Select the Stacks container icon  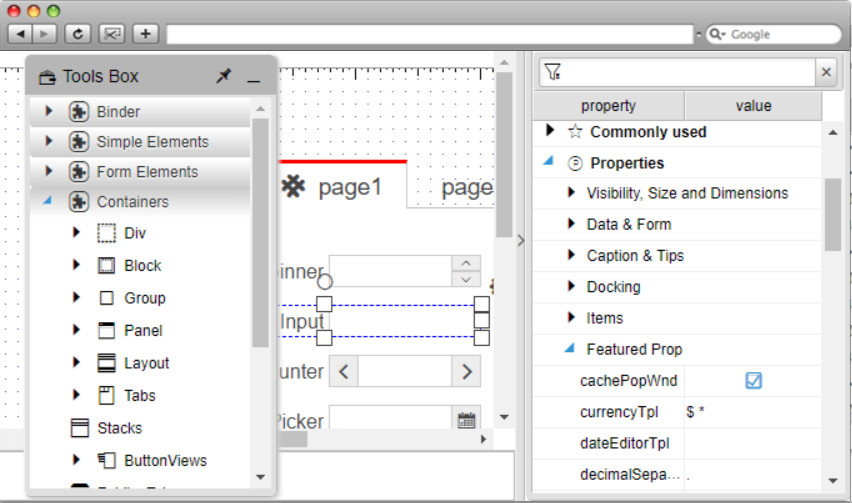(80, 428)
